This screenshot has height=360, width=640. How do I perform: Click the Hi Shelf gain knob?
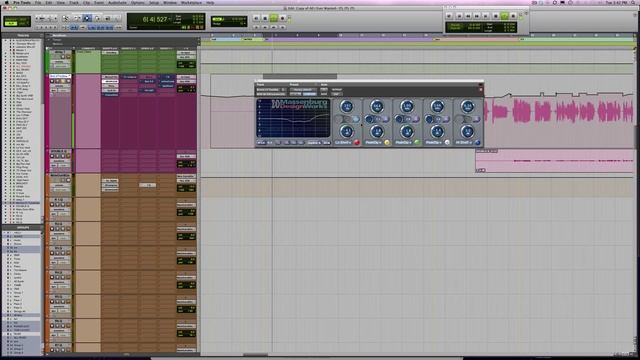[x=467, y=132]
